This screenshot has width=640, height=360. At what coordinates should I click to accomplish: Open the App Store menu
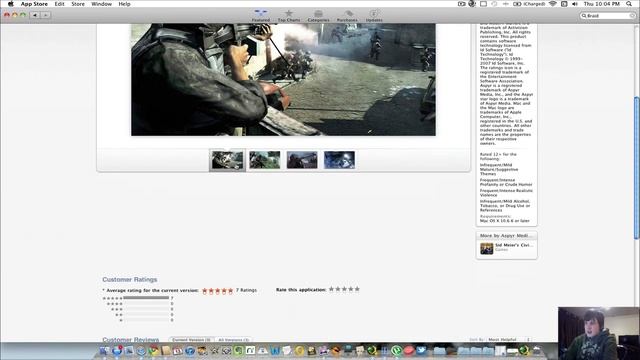tap(34, 4)
